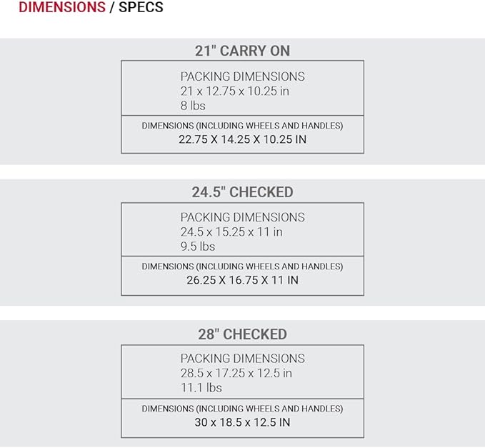This screenshot has width=485, height=448.
Task: Click the 9.5 lbs weight text
Action: tap(198, 247)
